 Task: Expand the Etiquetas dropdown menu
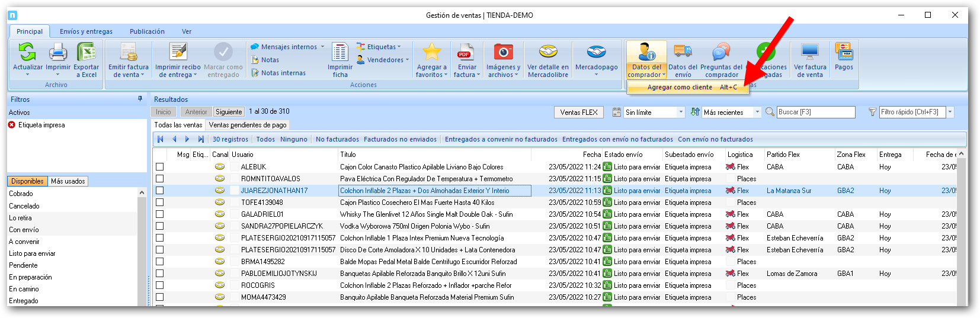point(383,47)
